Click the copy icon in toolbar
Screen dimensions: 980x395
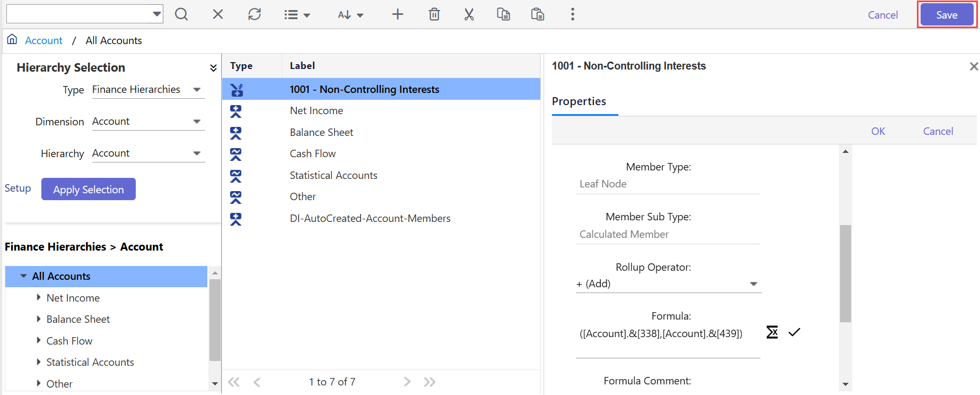503,14
